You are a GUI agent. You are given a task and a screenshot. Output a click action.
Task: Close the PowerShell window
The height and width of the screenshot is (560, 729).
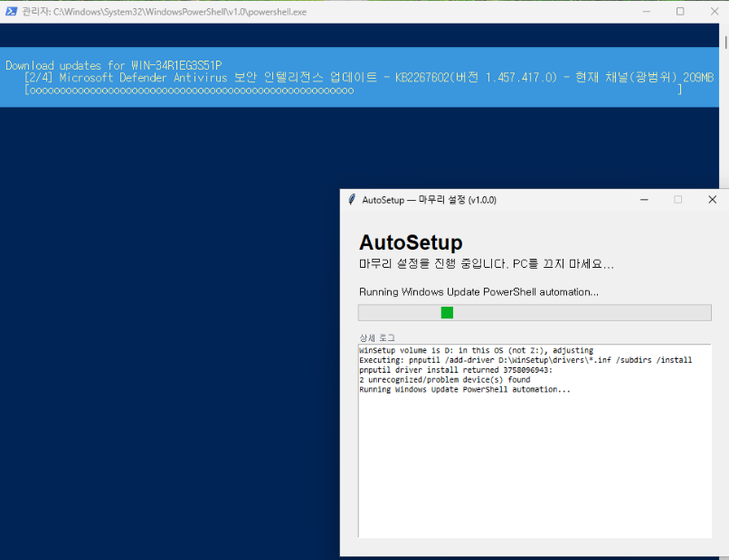point(715,11)
